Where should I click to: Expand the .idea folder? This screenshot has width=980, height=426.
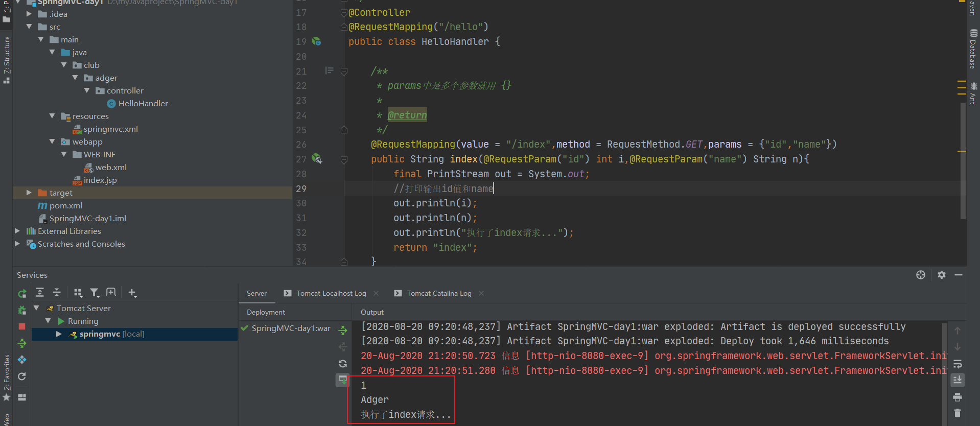[x=29, y=14]
